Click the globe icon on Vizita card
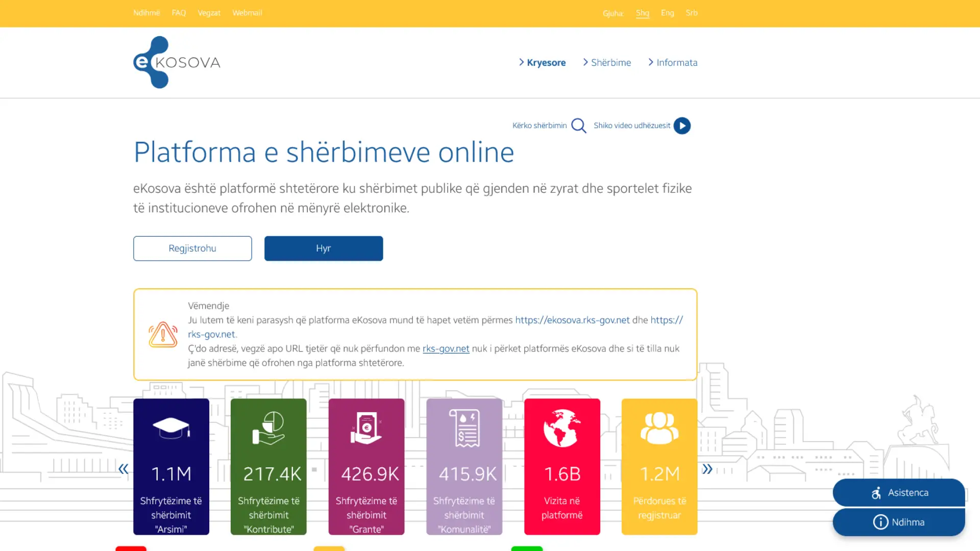This screenshot has height=551, width=980. pos(562,428)
